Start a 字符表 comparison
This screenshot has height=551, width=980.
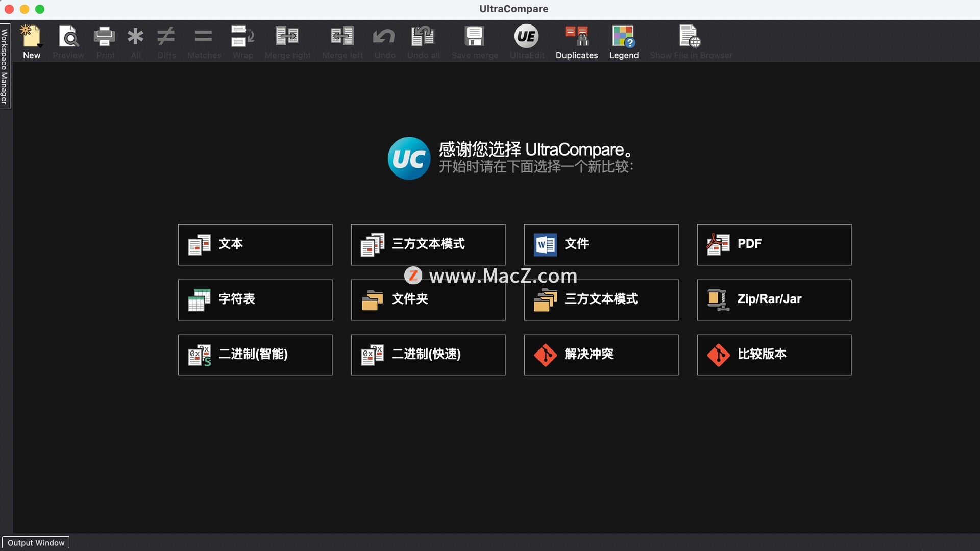coord(255,300)
